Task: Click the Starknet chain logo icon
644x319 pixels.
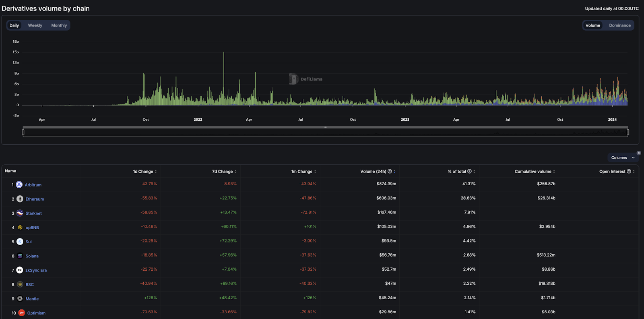Action: point(20,213)
